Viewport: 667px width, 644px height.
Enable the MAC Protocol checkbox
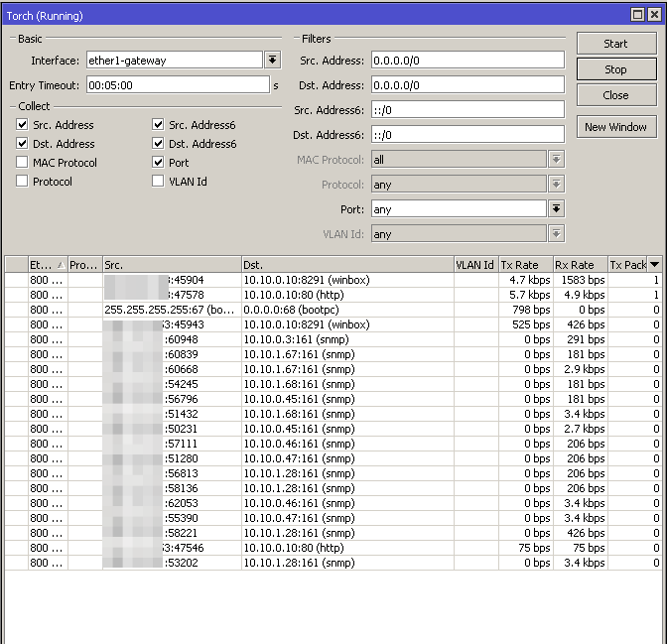point(23,163)
